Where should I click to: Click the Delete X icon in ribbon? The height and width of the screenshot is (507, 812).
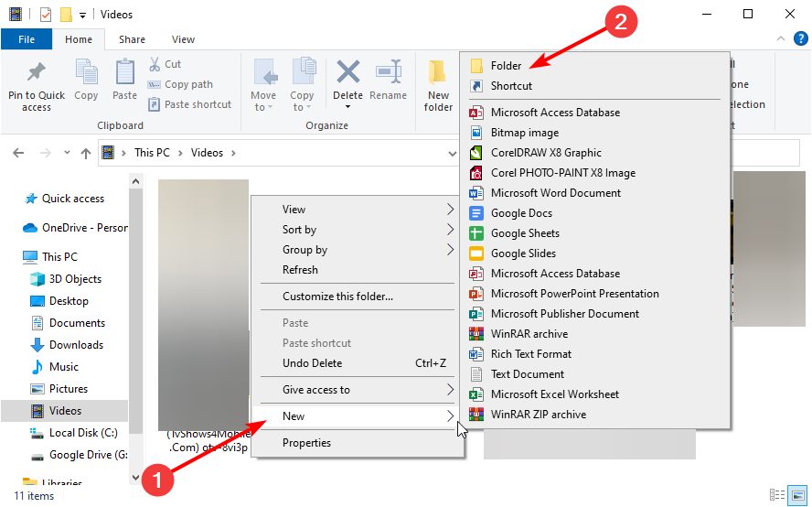[347, 72]
